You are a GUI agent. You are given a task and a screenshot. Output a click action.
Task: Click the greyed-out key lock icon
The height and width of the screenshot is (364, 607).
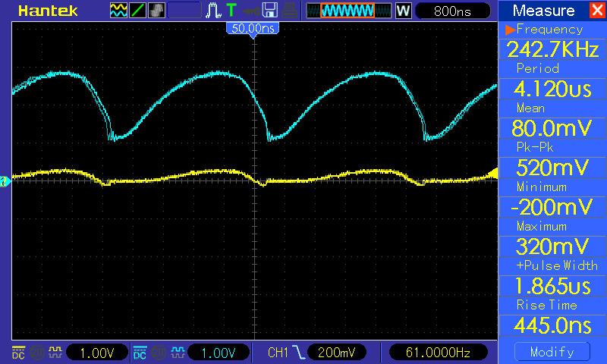coord(251,11)
